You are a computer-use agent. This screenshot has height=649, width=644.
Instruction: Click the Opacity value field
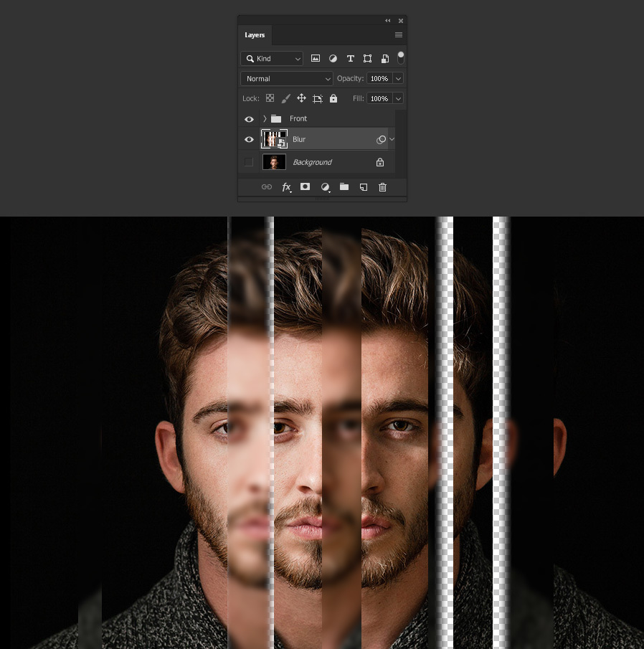pyautogui.click(x=379, y=78)
